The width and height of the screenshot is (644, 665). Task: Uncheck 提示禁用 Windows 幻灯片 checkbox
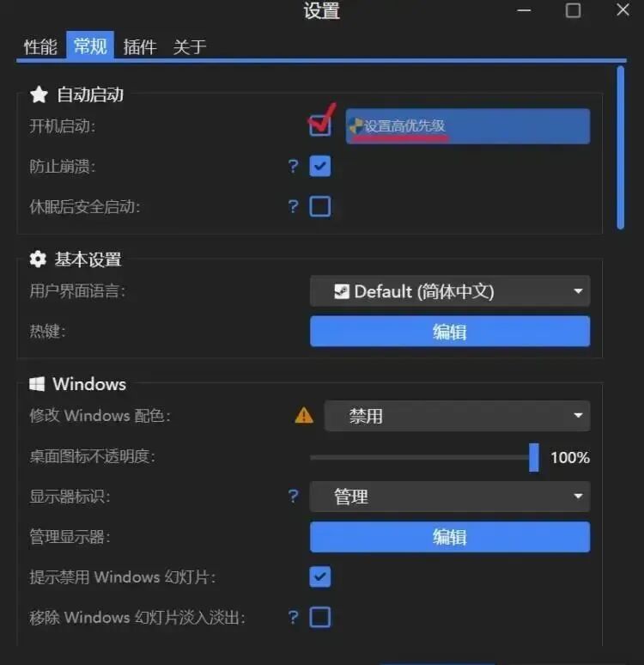click(320, 577)
